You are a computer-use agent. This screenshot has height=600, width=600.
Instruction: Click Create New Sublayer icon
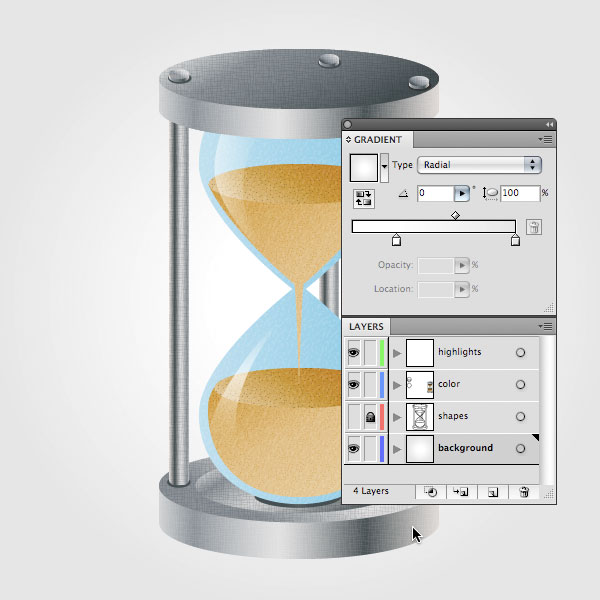(461, 492)
